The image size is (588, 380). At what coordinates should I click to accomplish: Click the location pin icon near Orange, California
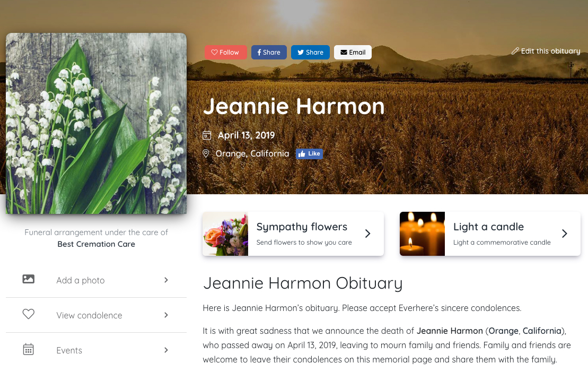[206, 153]
